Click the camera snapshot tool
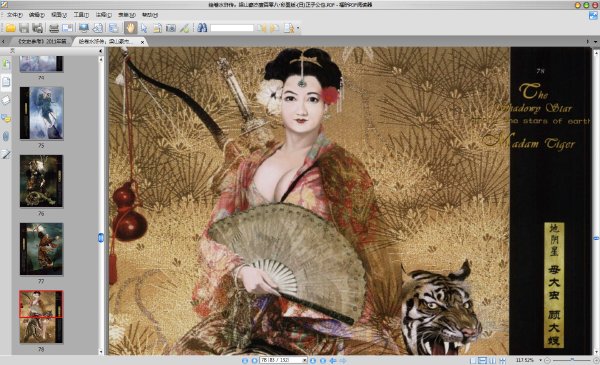Viewport: 600px width, 365px height. (171, 28)
